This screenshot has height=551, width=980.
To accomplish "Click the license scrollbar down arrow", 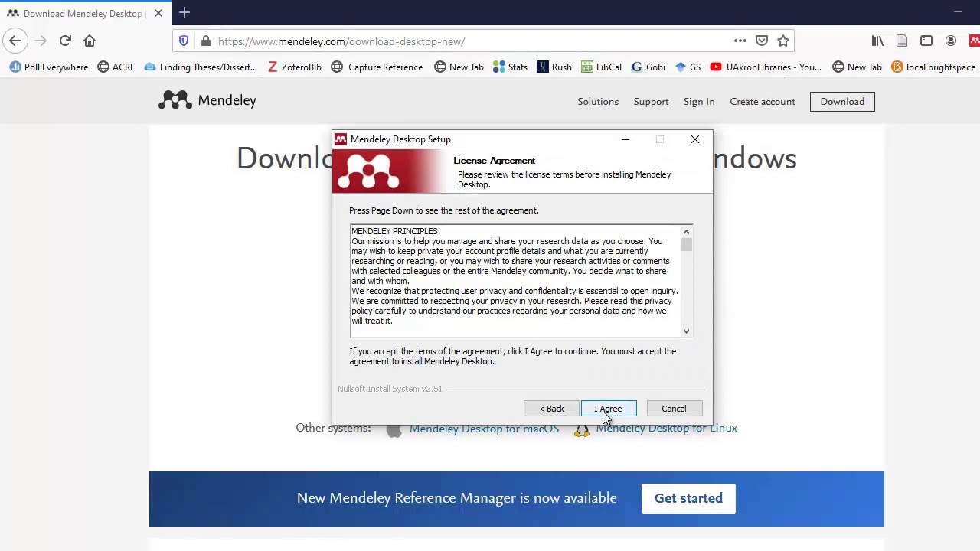I will pyautogui.click(x=686, y=331).
